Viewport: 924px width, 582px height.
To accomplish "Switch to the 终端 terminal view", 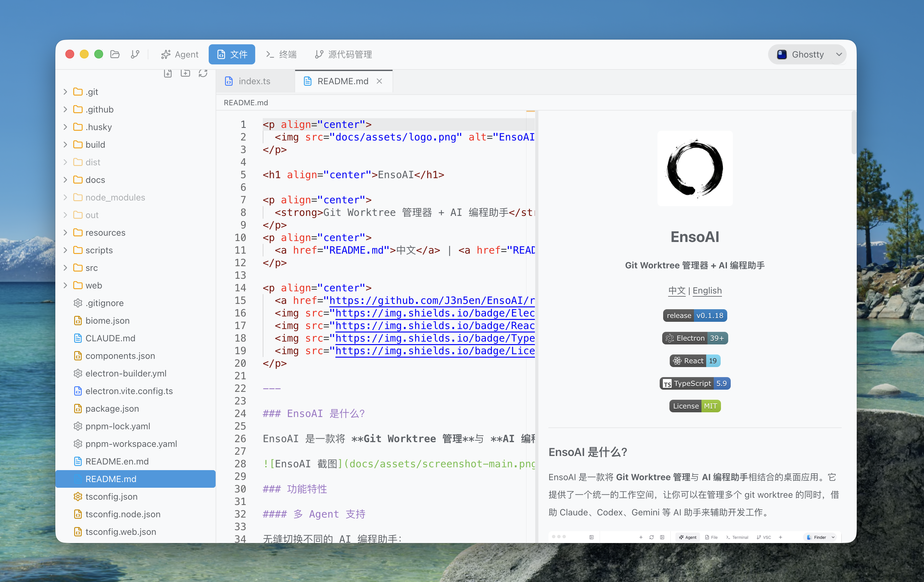I will click(281, 54).
